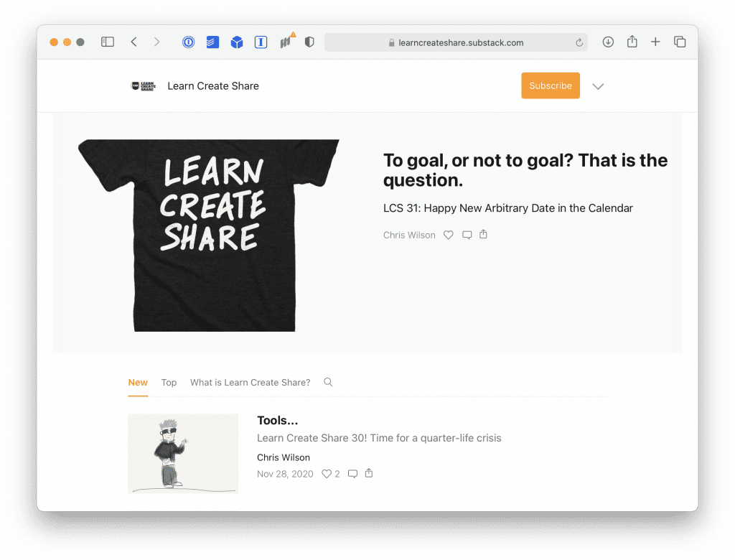Like the featured post
Viewport: 735px width, 560px height.
pos(449,235)
